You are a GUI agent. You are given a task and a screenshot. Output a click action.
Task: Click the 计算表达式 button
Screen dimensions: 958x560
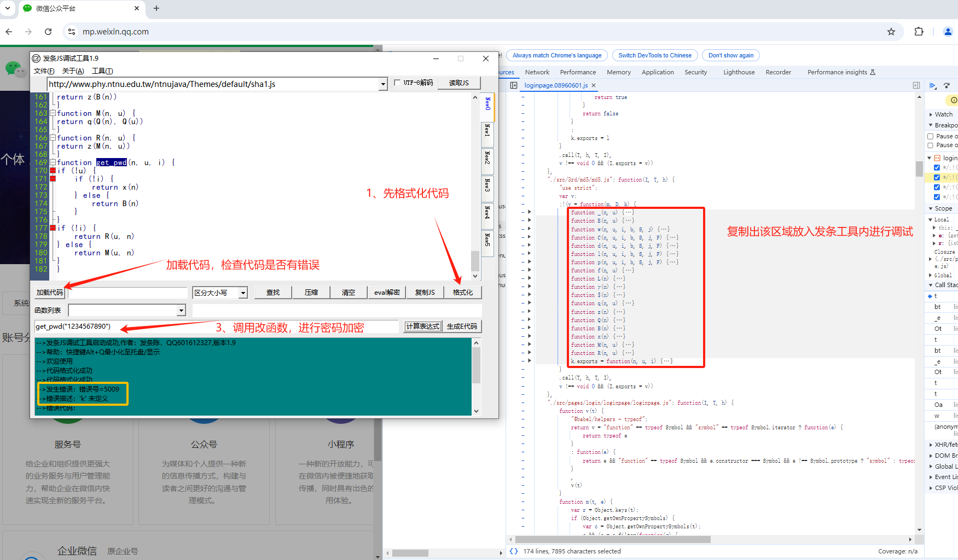(423, 326)
